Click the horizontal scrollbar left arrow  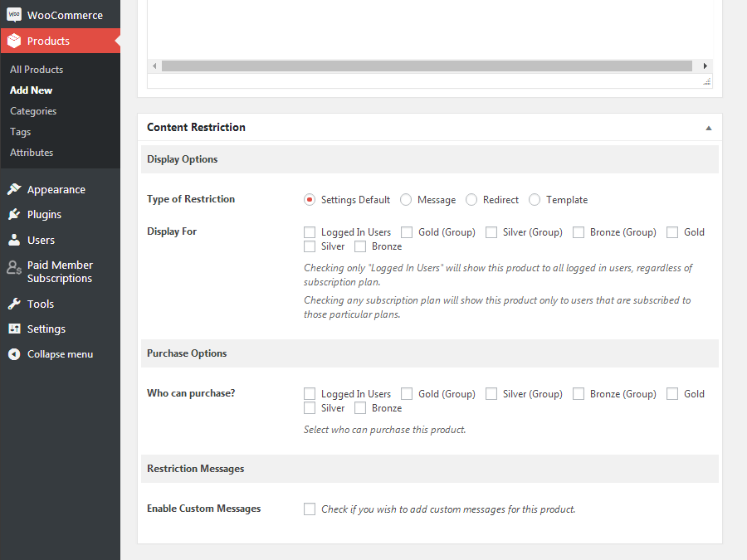[x=154, y=66]
